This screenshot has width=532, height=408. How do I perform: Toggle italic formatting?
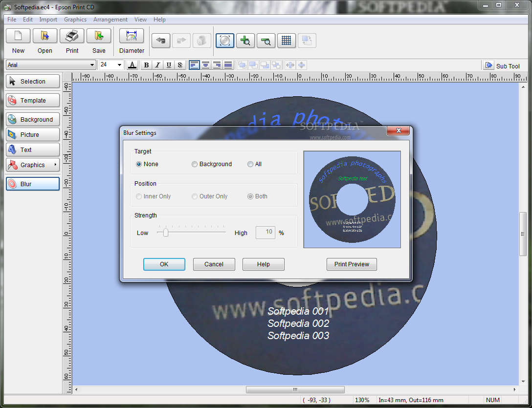pyautogui.click(x=157, y=65)
